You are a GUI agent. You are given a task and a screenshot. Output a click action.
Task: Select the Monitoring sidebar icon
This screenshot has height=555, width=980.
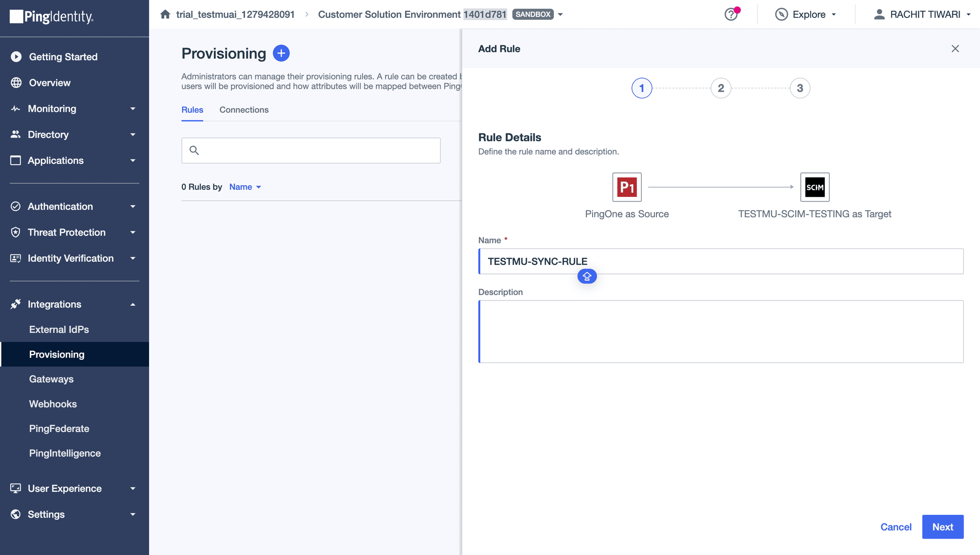pyautogui.click(x=15, y=108)
